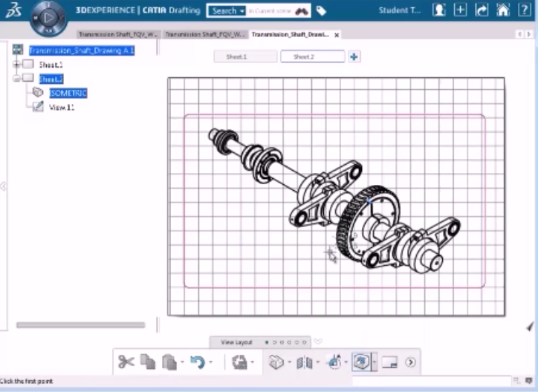Switch to first Transmission Shaft document tab

pos(119,34)
